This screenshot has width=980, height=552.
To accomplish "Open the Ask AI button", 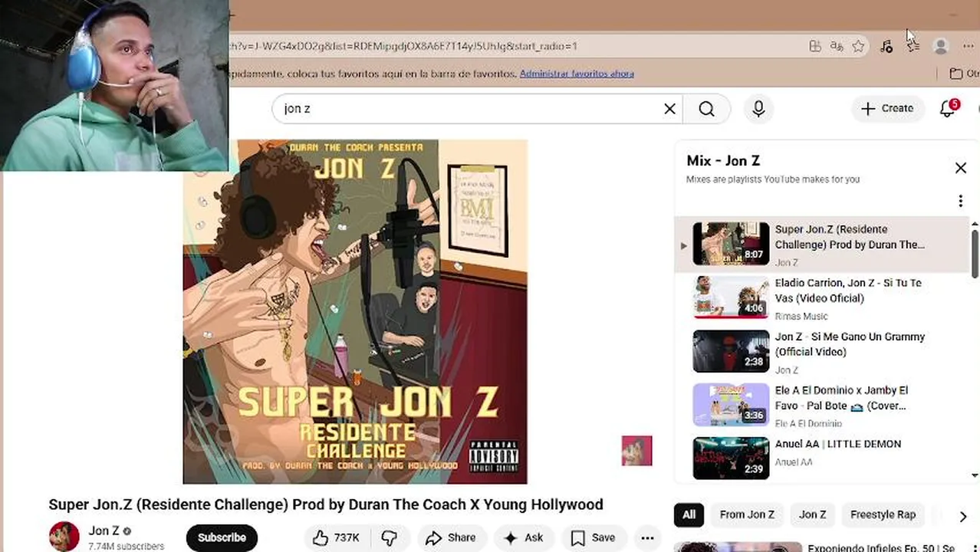I will tap(523, 537).
